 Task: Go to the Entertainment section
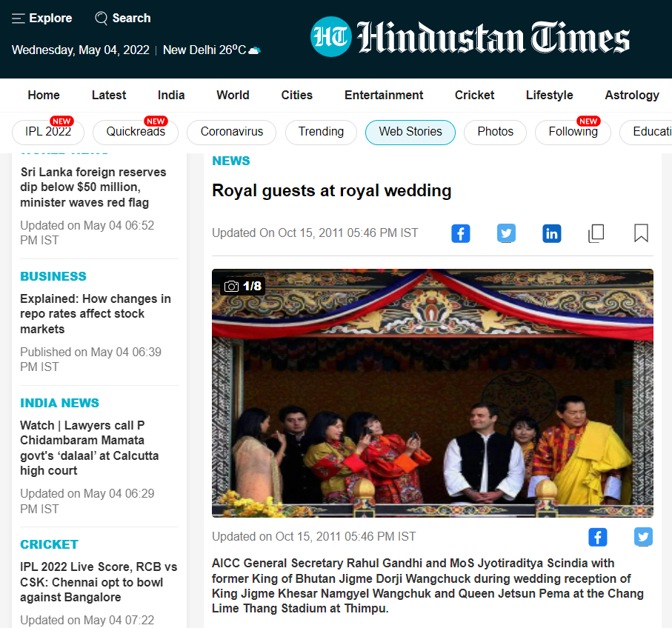tap(384, 95)
